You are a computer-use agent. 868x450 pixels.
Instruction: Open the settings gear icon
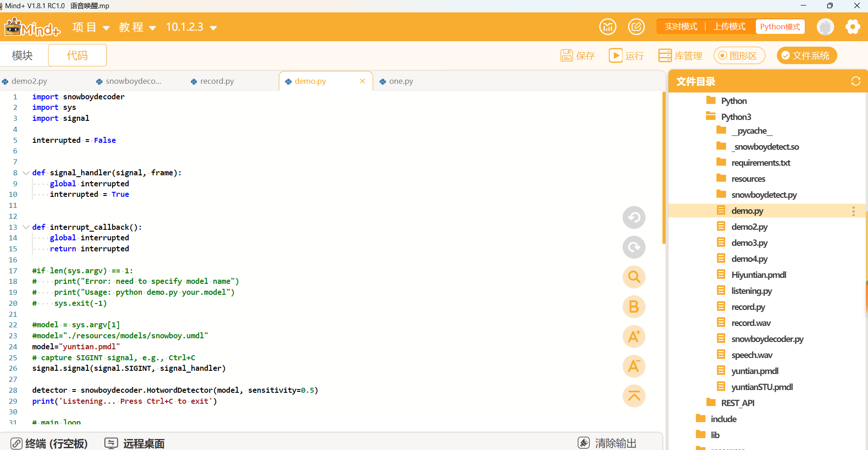pyautogui.click(x=852, y=27)
